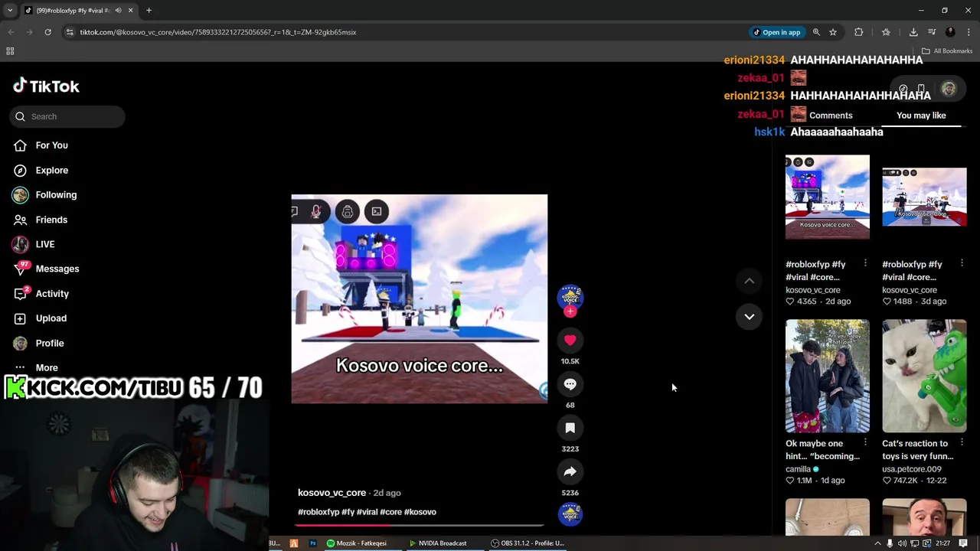980x551 pixels.
Task: Like the video with the heart icon
Action: click(x=570, y=340)
